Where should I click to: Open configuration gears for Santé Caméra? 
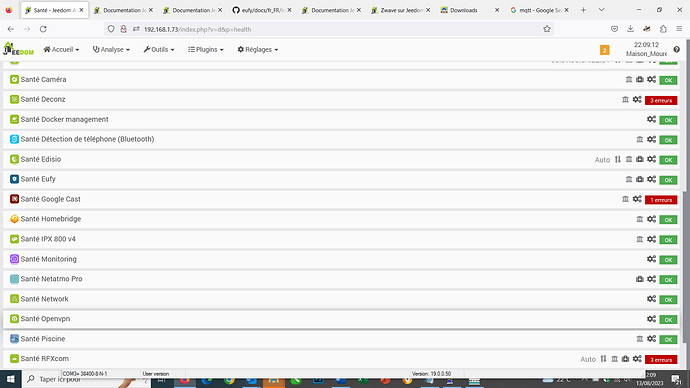point(651,80)
